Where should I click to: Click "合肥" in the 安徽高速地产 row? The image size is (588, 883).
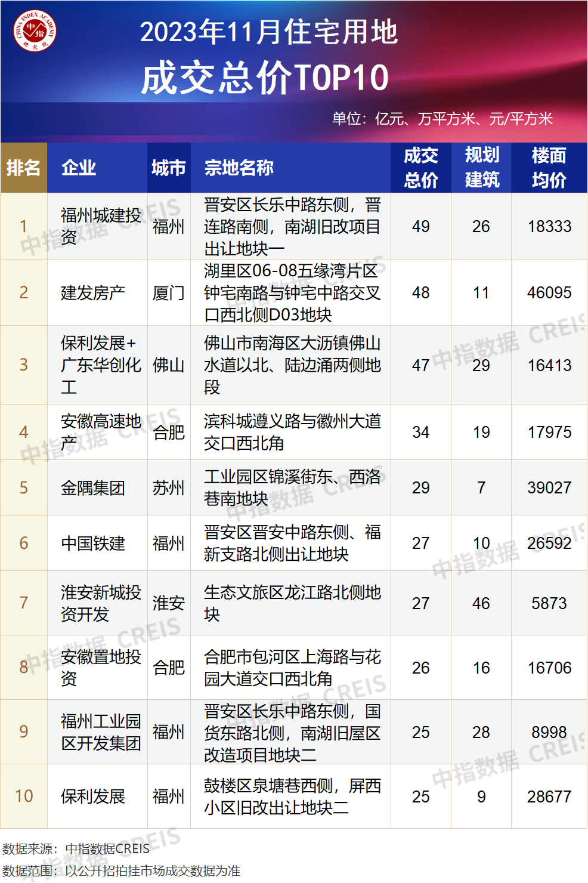point(169,432)
